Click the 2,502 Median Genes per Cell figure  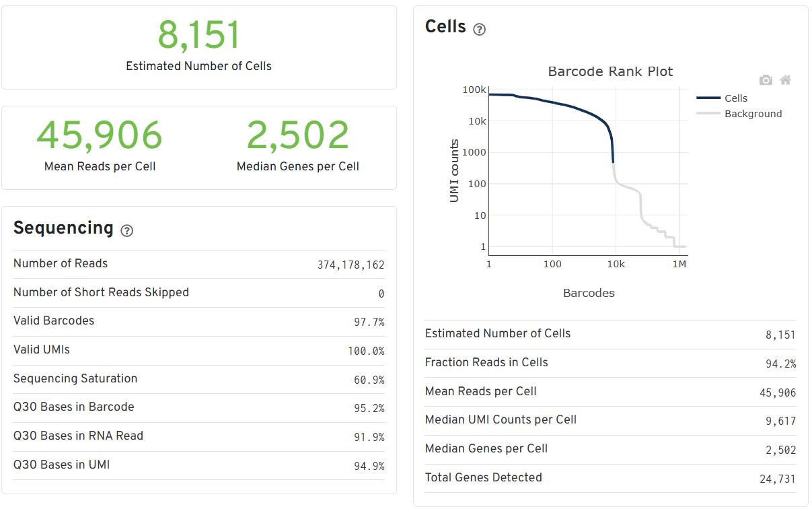coord(297,135)
